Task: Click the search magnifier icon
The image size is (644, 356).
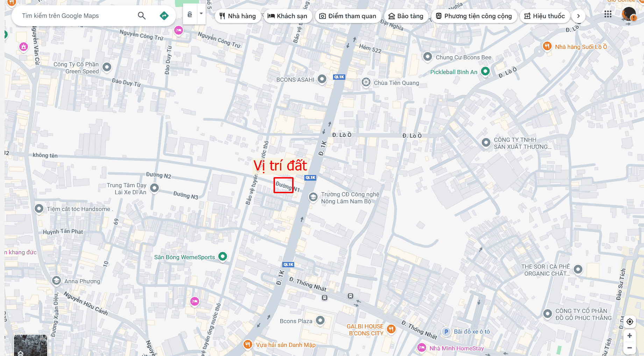Action: click(x=142, y=16)
